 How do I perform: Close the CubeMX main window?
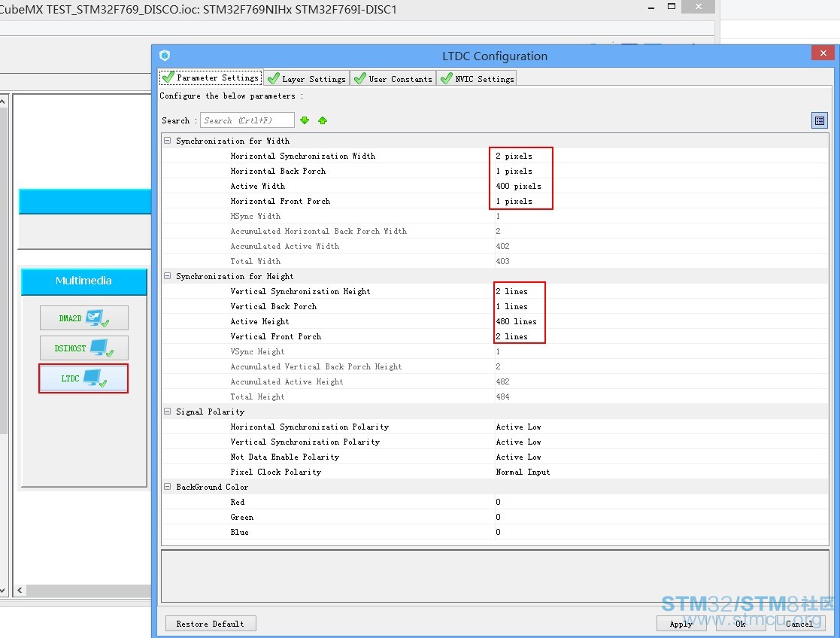(x=698, y=7)
